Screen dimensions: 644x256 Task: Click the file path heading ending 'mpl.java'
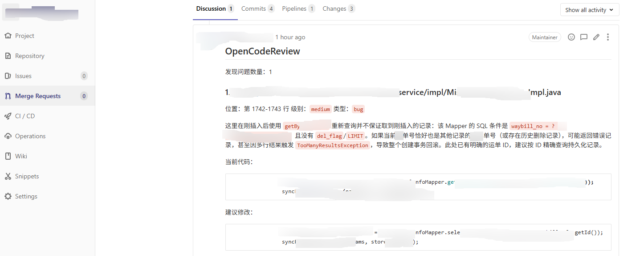[x=393, y=93]
